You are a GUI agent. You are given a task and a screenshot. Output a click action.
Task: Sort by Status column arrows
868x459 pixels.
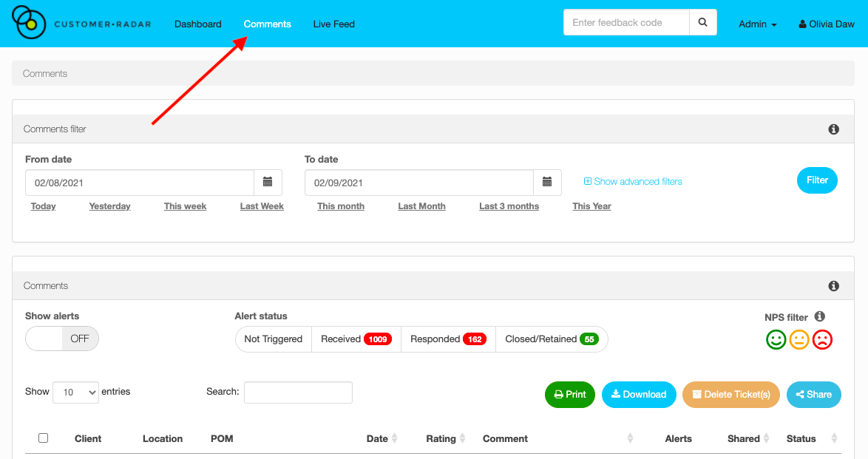tap(834, 438)
